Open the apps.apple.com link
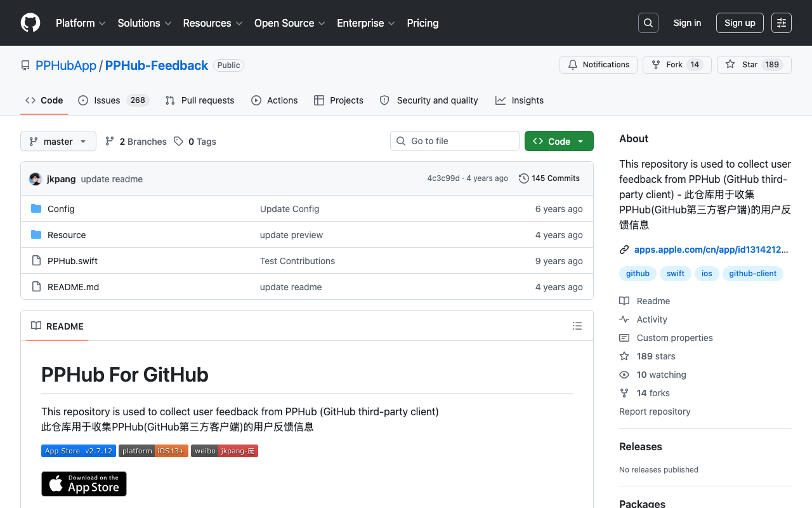Image resolution: width=812 pixels, height=508 pixels. coord(711,250)
